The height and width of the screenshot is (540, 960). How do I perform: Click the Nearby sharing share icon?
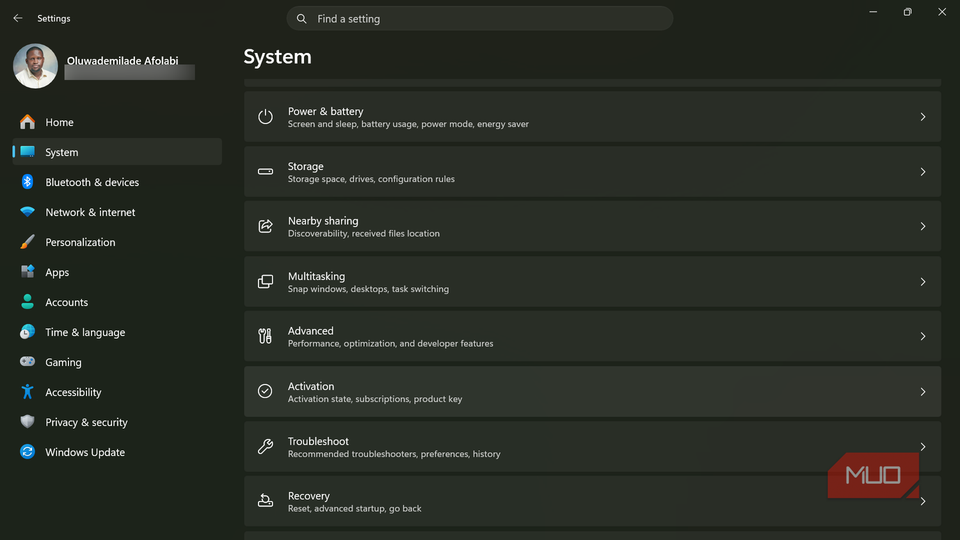click(265, 227)
